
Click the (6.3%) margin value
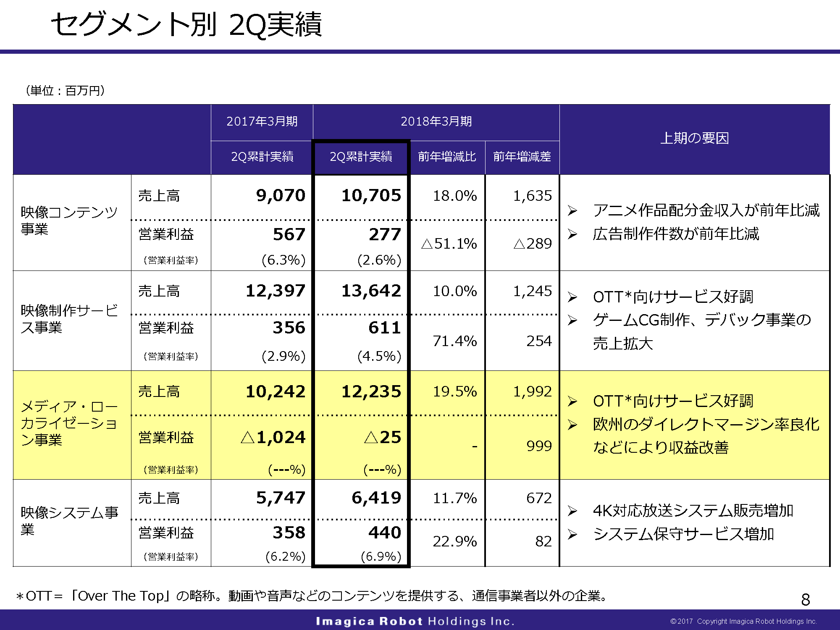283,260
